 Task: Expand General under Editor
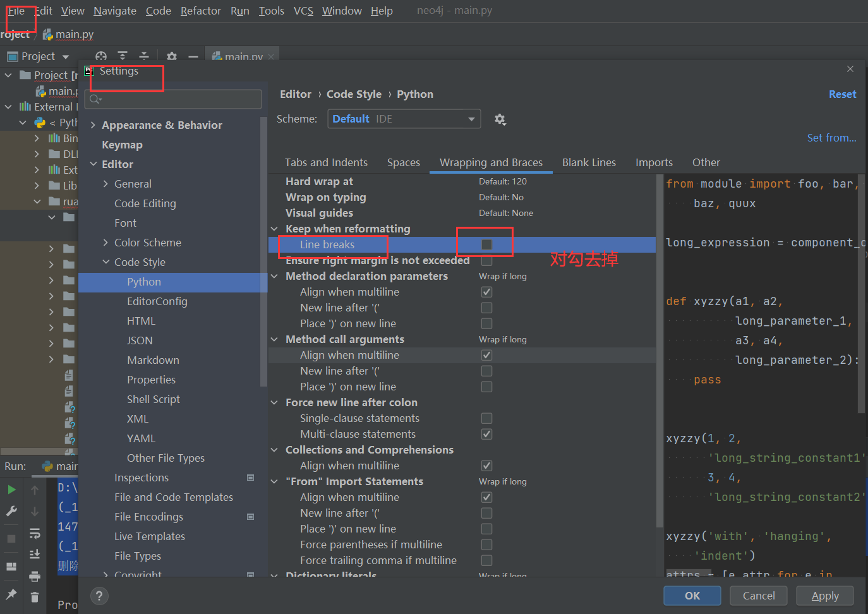(105, 184)
